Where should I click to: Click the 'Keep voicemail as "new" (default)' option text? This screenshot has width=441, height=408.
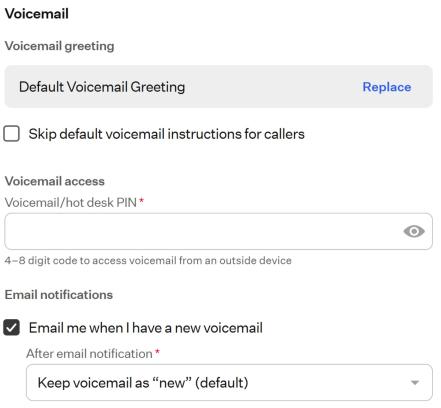143,383
